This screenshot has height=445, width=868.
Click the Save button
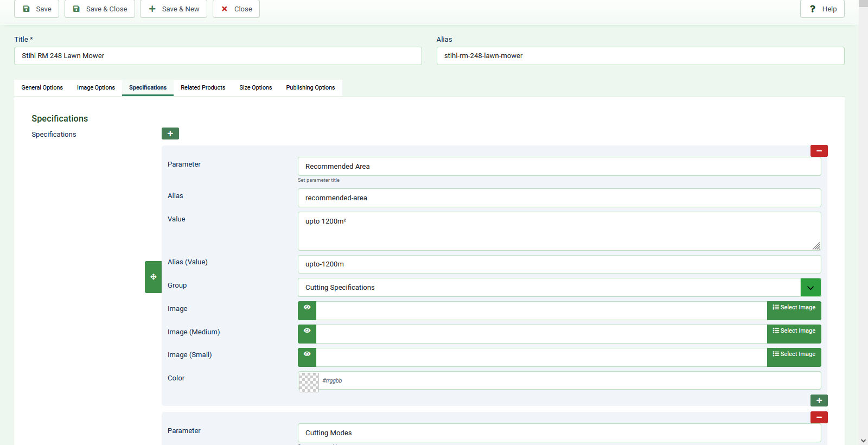coord(36,9)
